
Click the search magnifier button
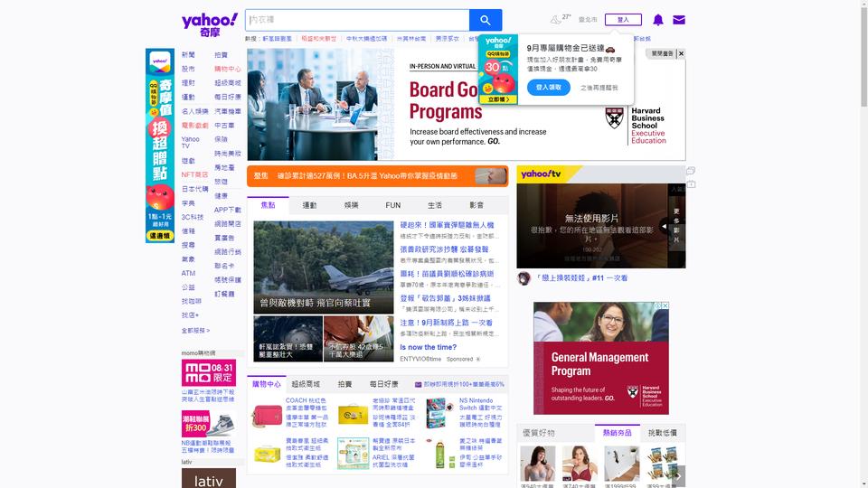tap(486, 20)
